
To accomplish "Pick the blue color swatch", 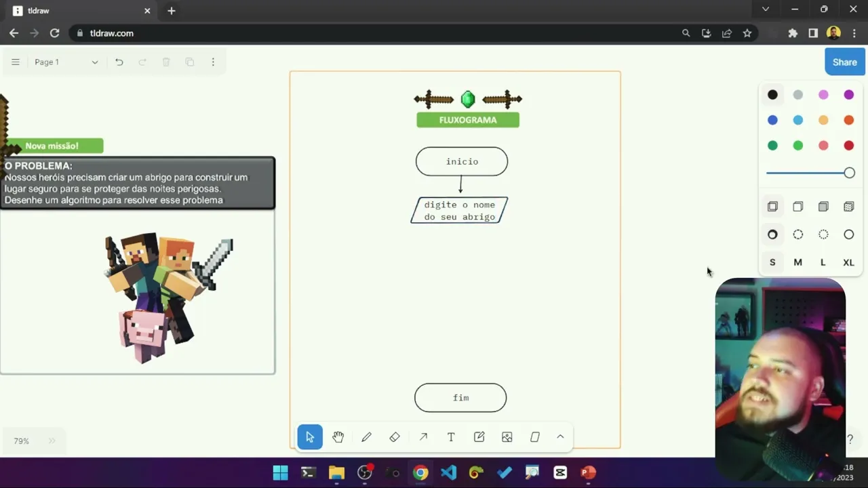I will point(772,120).
